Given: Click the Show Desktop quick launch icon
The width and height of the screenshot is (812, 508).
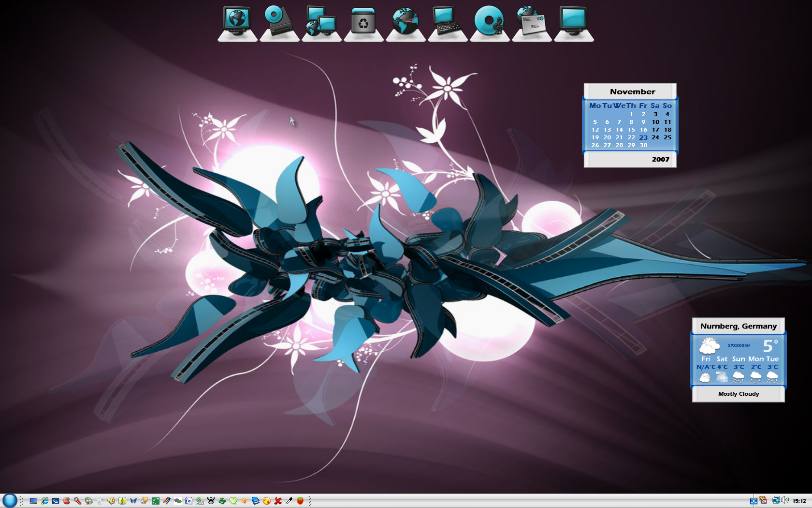Looking at the screenshot, I should pos(33,501).
